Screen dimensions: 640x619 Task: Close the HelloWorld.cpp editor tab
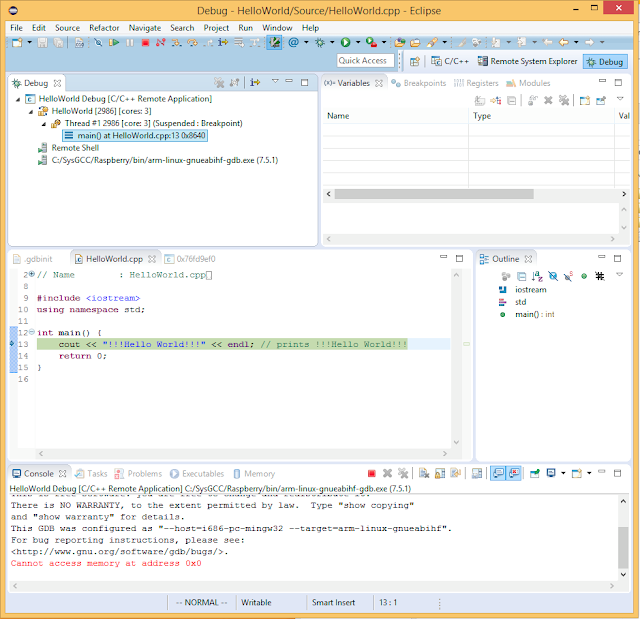pos(152,259)
